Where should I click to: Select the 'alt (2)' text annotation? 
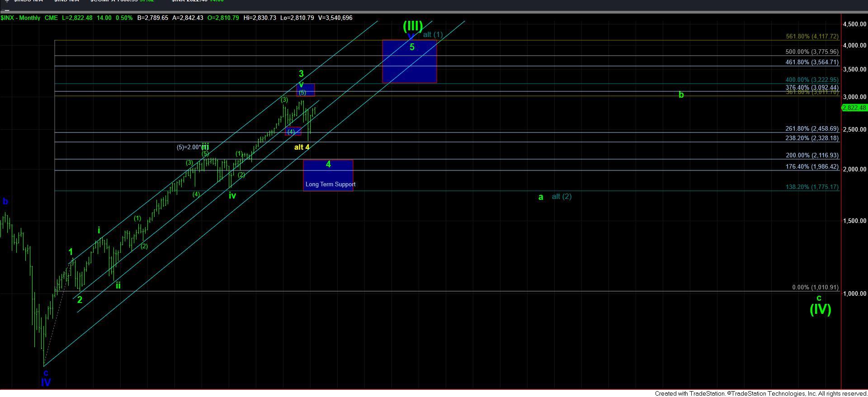pyautogui.click(x=561, y=196)
